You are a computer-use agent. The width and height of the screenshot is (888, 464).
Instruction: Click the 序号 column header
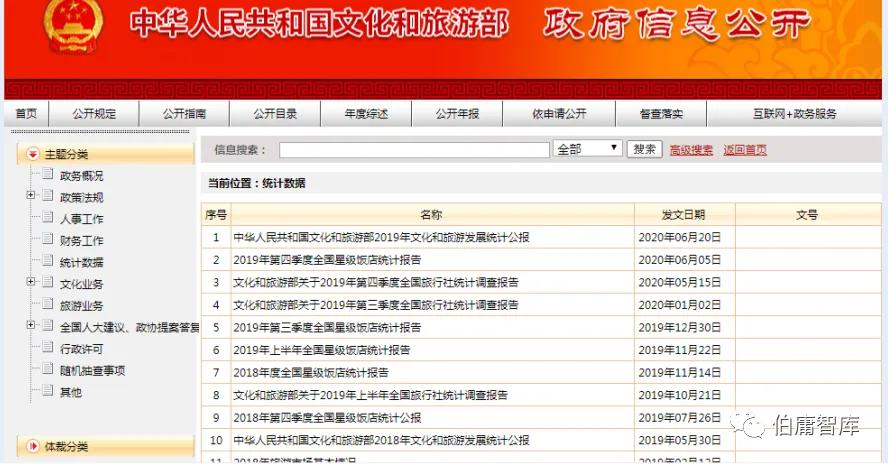click(x=216, y=215)
